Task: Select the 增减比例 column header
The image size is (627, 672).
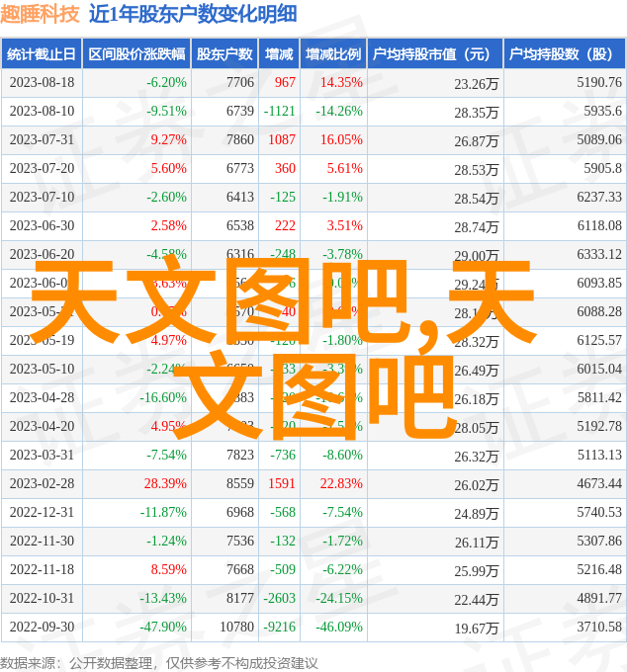Action: (333, 54)
